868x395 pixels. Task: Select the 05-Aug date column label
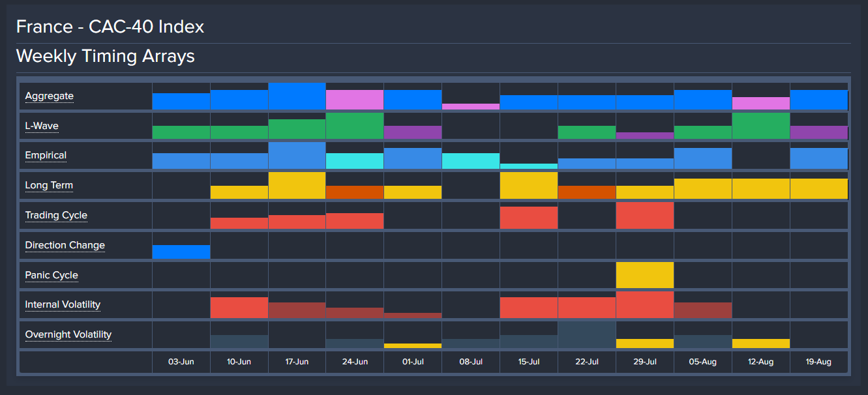click(703, 362)
